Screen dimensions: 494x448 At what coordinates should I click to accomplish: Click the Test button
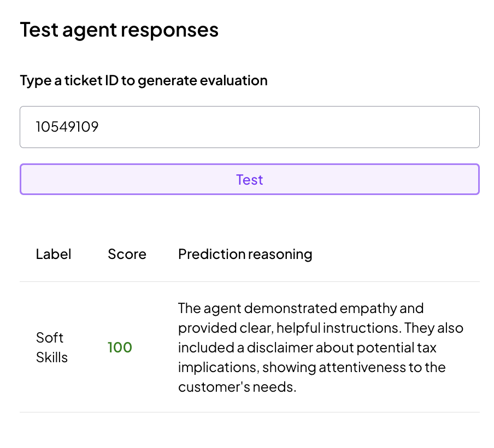pyautogui.click(x=249, y=180)
